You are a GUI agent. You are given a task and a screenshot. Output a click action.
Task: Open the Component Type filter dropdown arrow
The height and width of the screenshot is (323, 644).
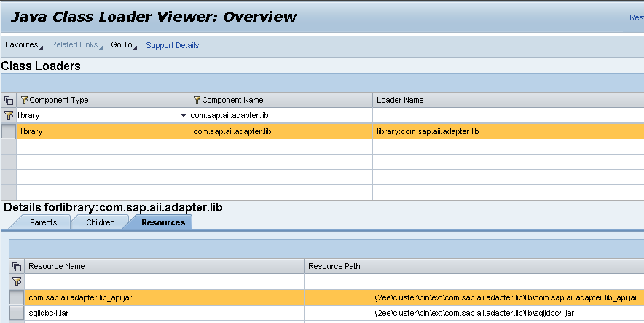(x=184, y=115)
